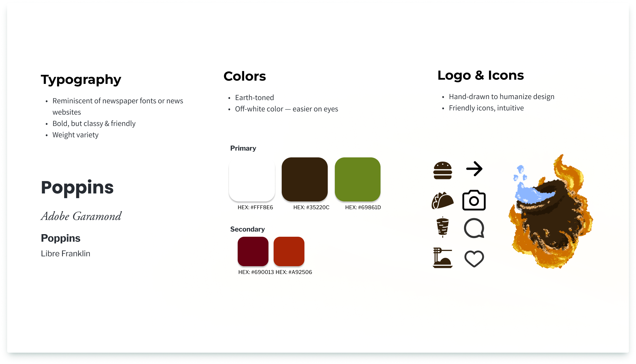Click the burger icon
This screenshot has height=364, width=636.
(442, 170)
